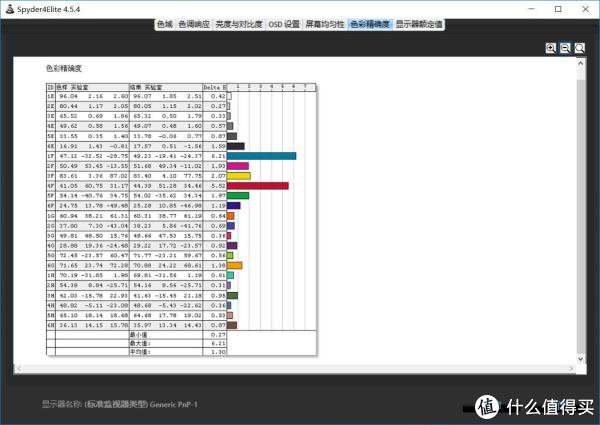The image size is (600, 425).
Task: Open the 色域 tab
Action: pyautogui.click(x=165, y=24)
